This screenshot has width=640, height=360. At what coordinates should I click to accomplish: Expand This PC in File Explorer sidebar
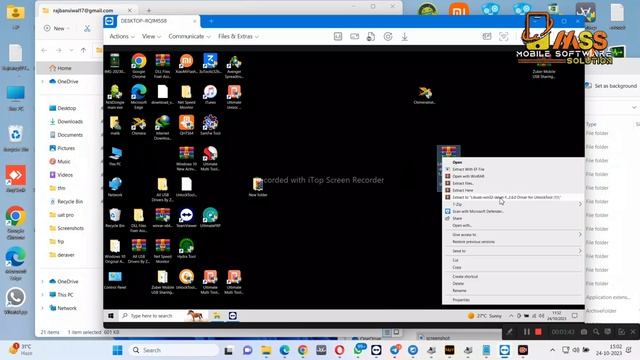click(42, 295)
